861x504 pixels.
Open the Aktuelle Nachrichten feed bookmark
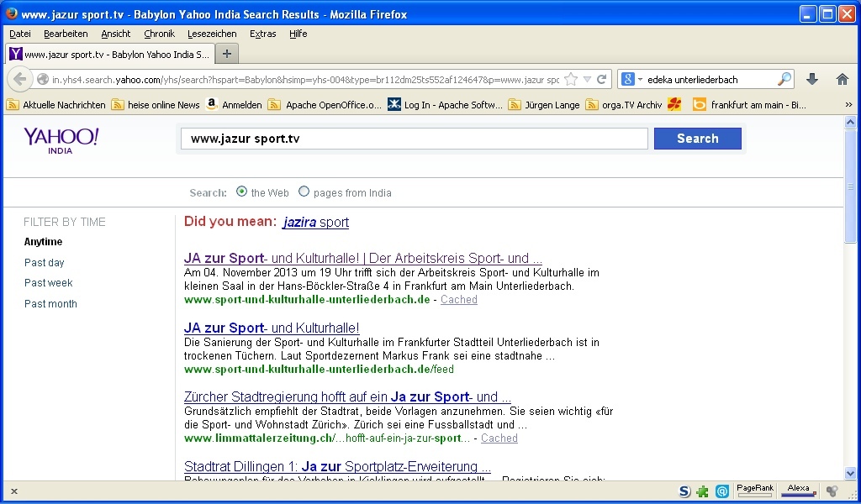pos(56,105)
